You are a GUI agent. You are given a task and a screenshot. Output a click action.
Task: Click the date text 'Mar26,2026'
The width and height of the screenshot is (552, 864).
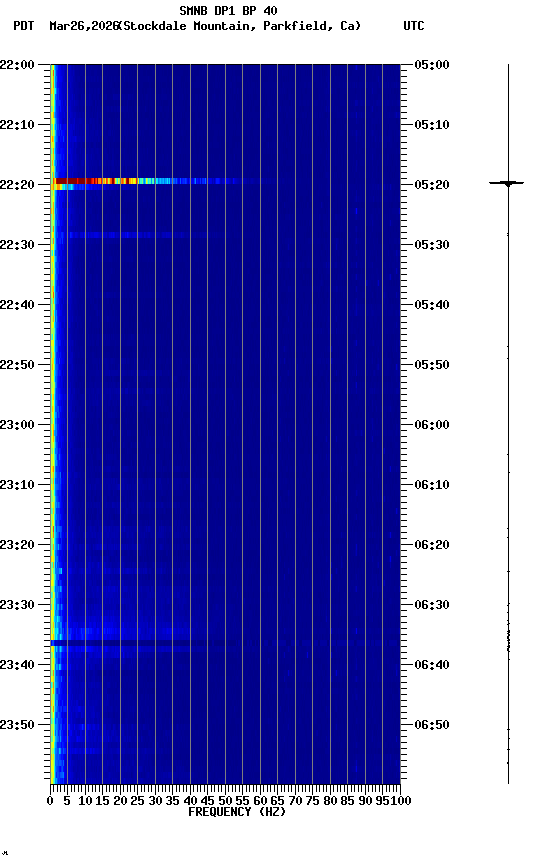click(84, 26)
